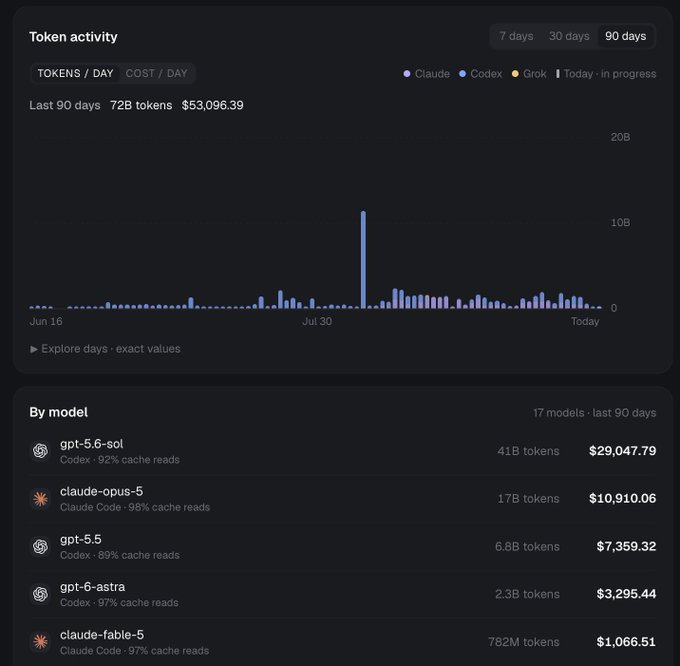Click the 72B tokens summary total
Image resolution: width=680 pixels, height=666 pixels.
(141, 105)
